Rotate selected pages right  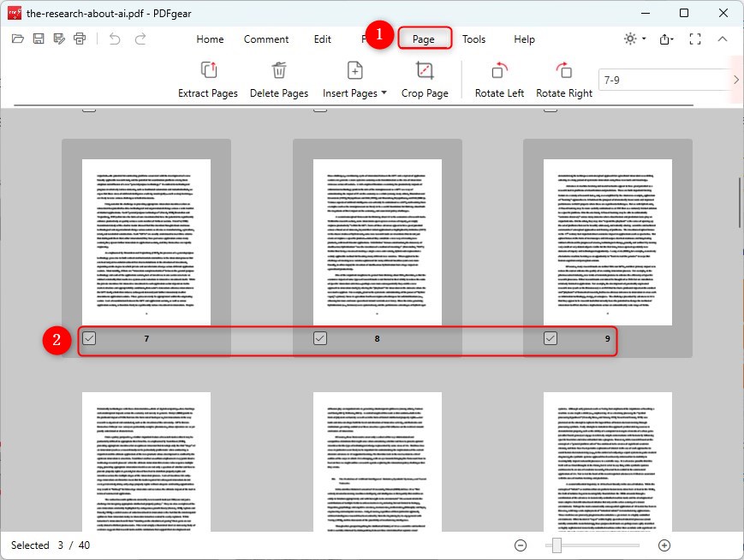pos(563,79)
